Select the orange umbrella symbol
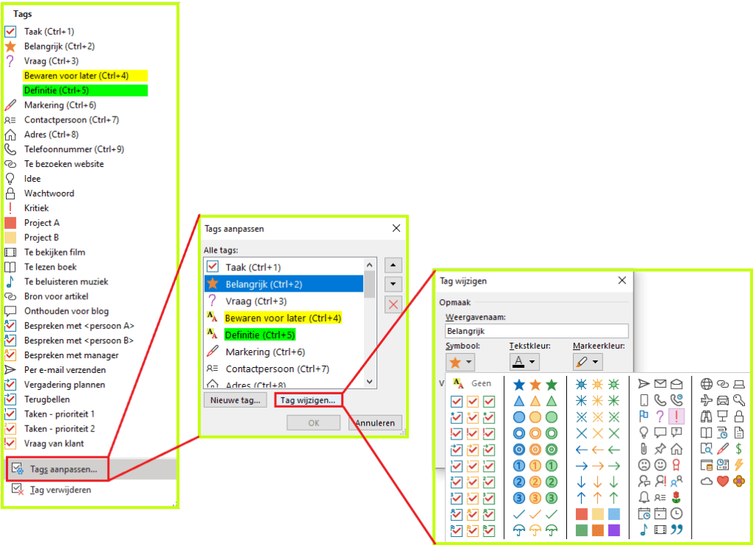756x548 pixels. (x=535, y=530)
